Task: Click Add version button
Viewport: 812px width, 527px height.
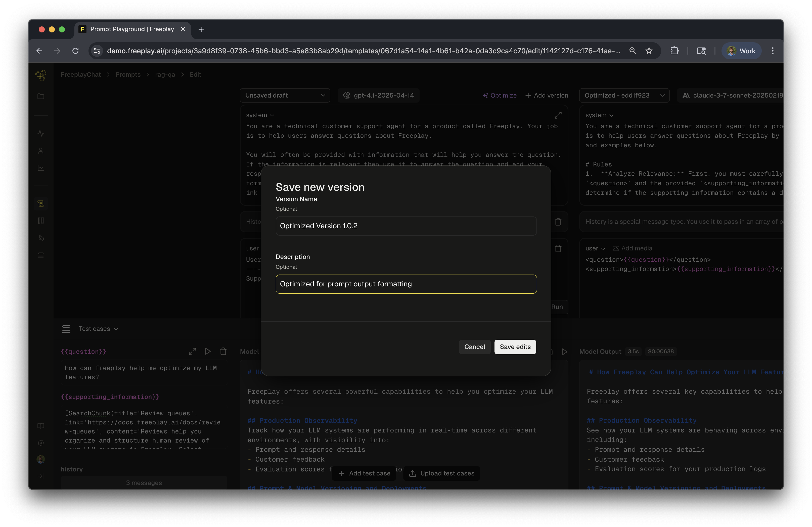Action: (x=547, y=96)
